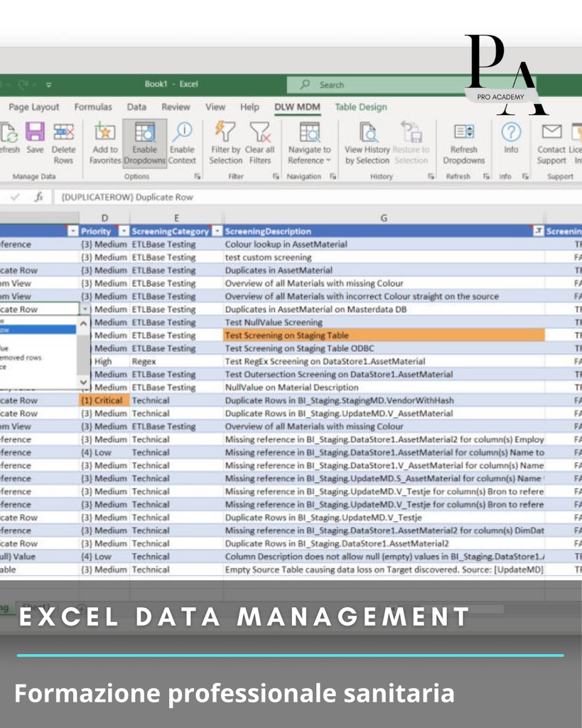Open the filter arrow left of Priority header
Image resolution: width=582 pixels, height=728 pixels.
pos(73,231)
